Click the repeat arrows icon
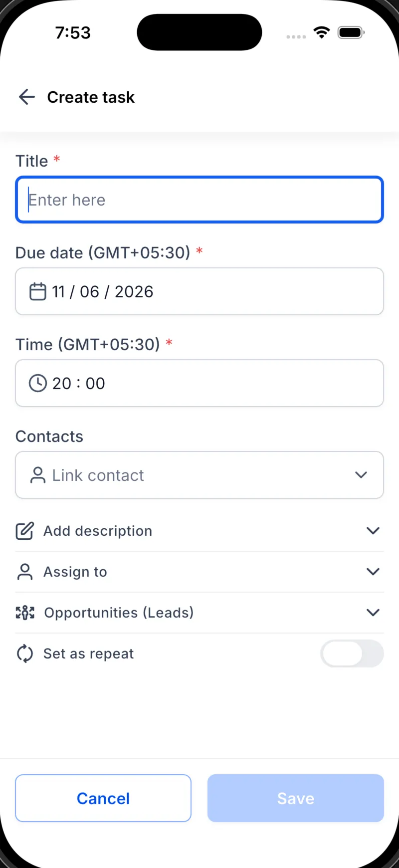Screen dimensions: 399x868 (x=25, y=653)
